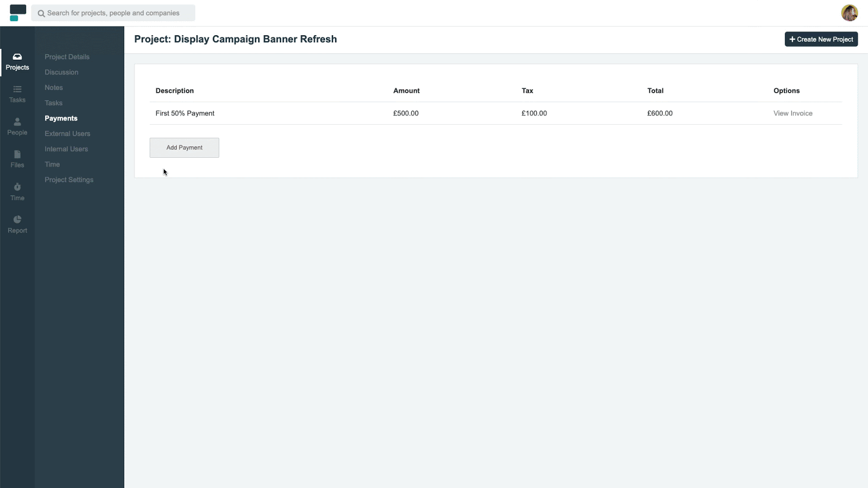The height and width of the screenshot is (488, 868).
Task: Select the Time tracking icon
Action: (17, 191)
